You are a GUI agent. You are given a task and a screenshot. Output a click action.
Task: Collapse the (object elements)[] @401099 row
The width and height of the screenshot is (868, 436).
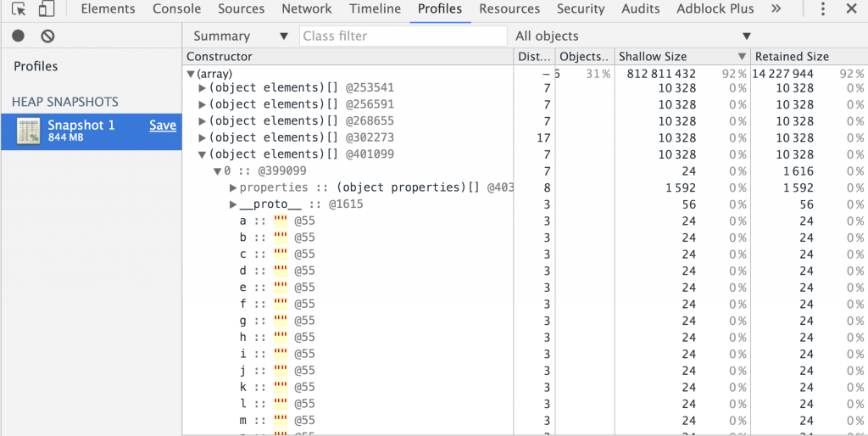(202, 154)
